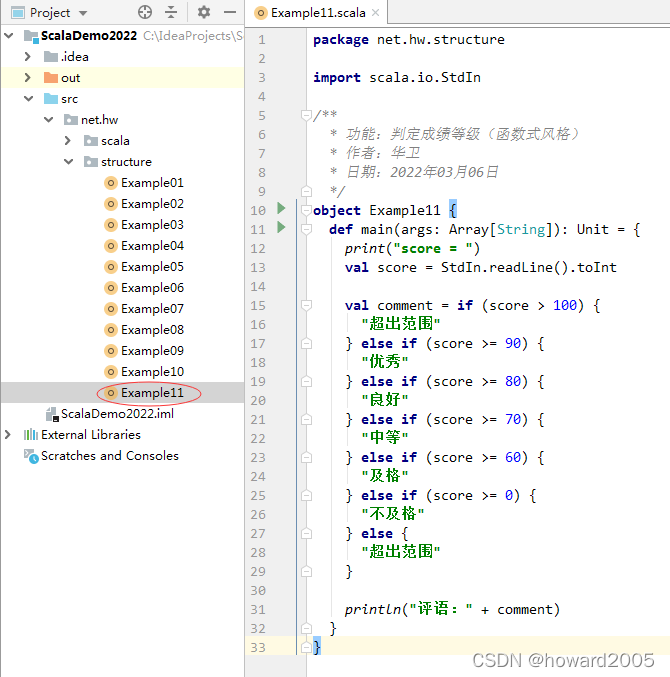Viewport: 670px width, 677px height.
Task: Open Project panel settings gear
Action: tap(204, 13)
